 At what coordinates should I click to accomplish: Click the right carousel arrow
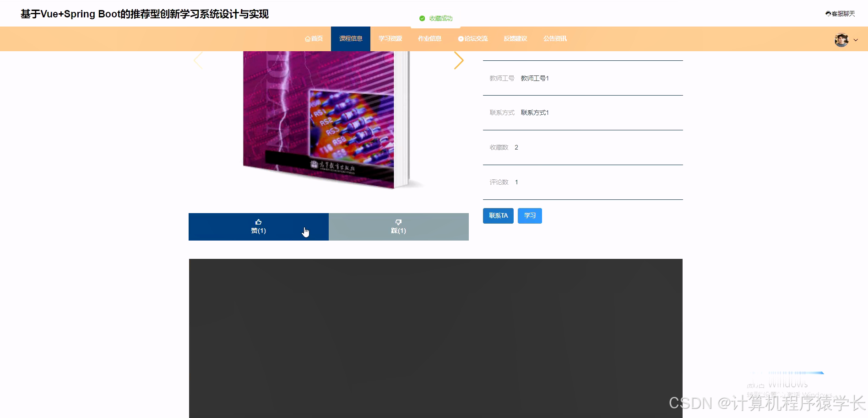point(459,60)
